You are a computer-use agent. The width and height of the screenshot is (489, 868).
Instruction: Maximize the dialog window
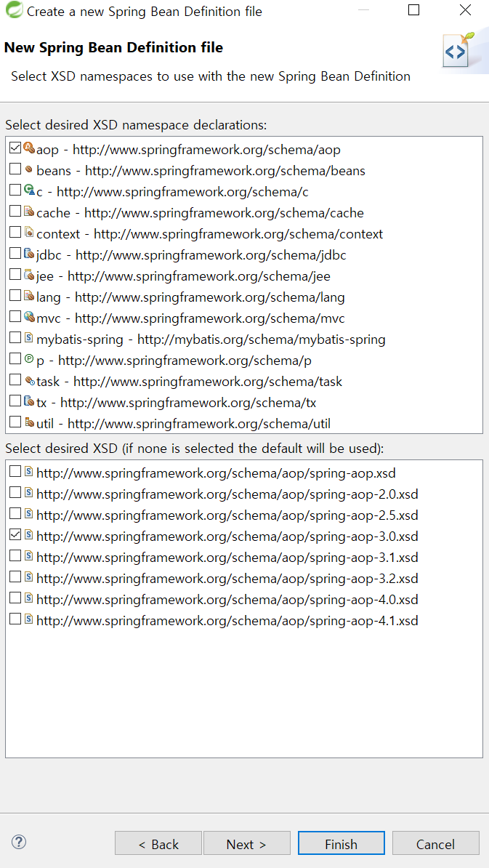pos(413,10)
